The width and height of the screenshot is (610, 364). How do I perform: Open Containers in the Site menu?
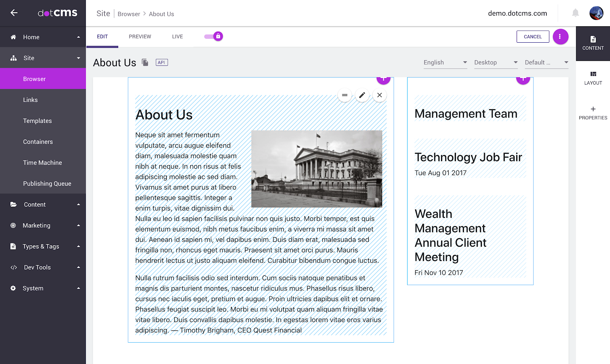[x=43, y=142]
